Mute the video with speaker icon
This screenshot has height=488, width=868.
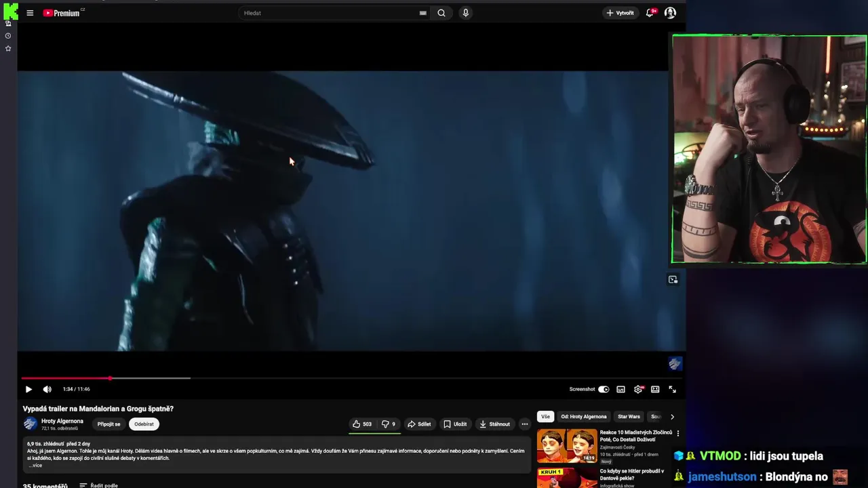pyautogui.click(x=47, y=389)
